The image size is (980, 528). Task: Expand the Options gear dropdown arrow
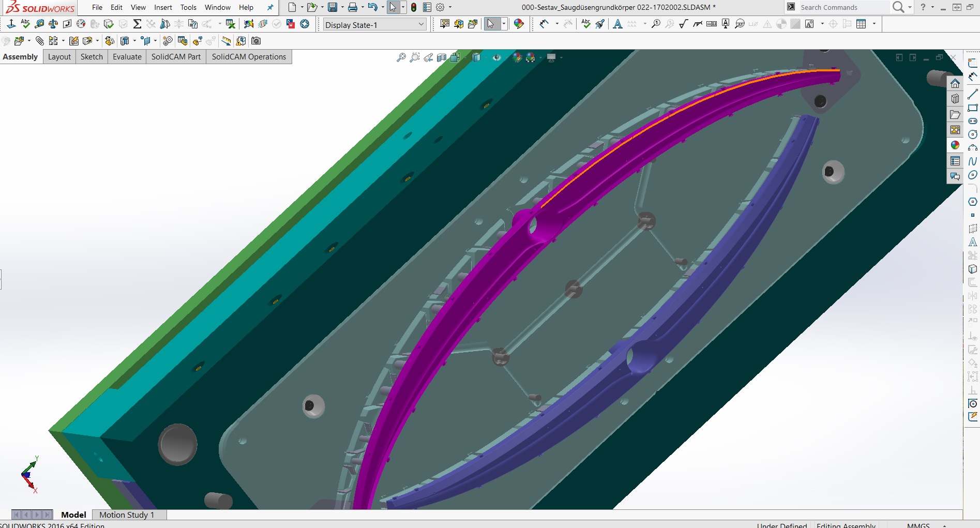(450, 7)
